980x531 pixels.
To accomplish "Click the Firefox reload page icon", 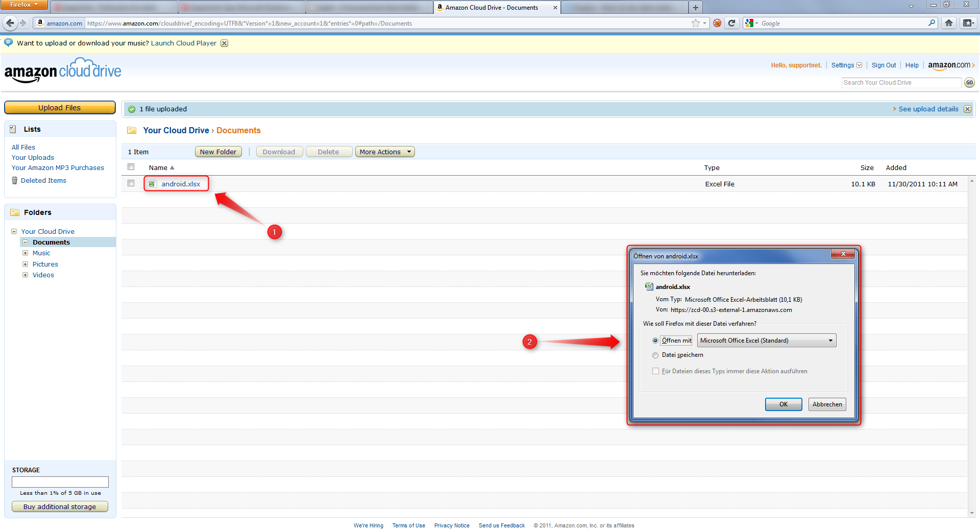I will coord(732,23).
